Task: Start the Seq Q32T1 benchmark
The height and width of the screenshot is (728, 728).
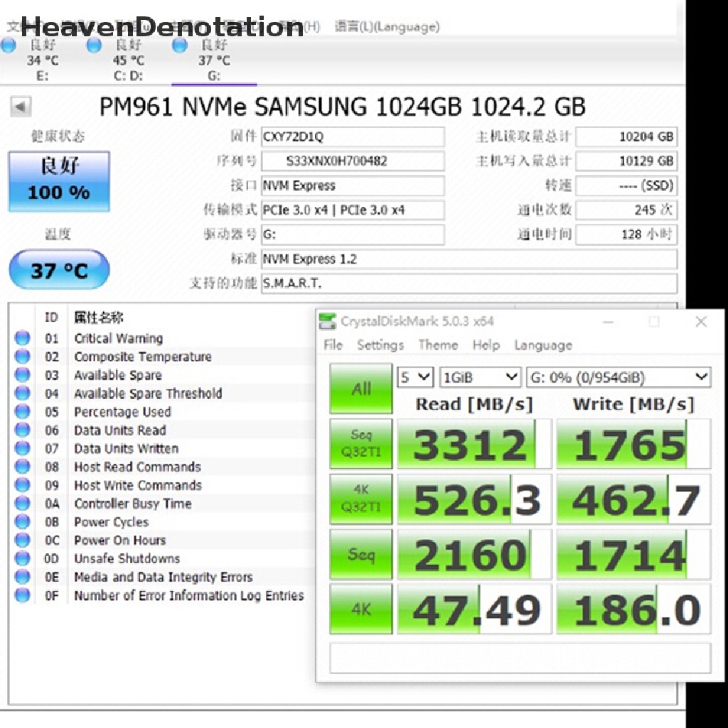Action: click(x=360, y=444)
